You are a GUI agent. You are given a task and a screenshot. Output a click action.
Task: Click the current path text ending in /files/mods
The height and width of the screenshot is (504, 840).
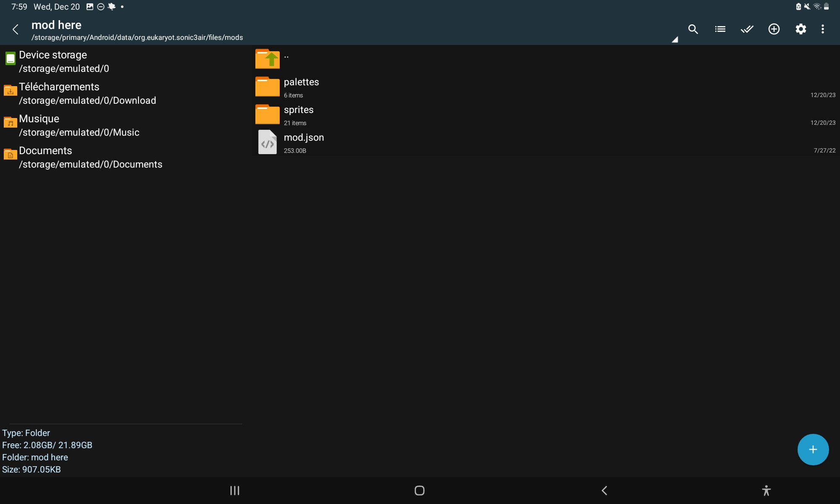(x=137, y=37)
